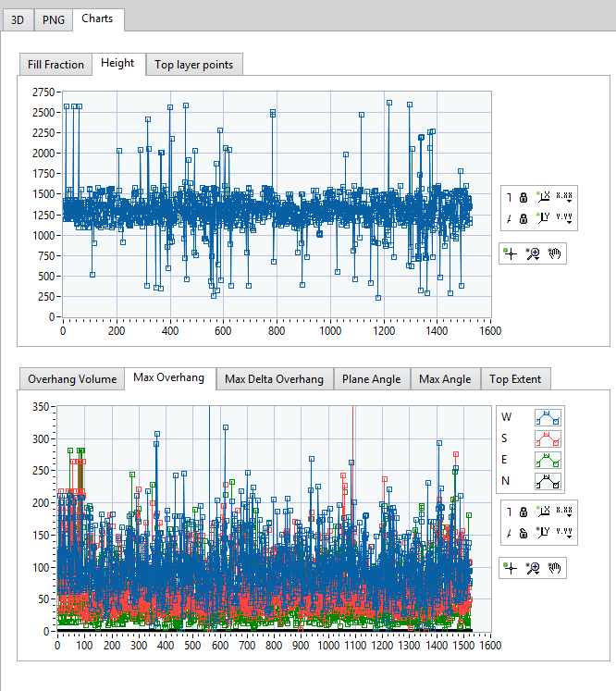Click the 2750 Y-axis maximum label
This screenshot has height=691, width=616.
(x=43, y=93)
